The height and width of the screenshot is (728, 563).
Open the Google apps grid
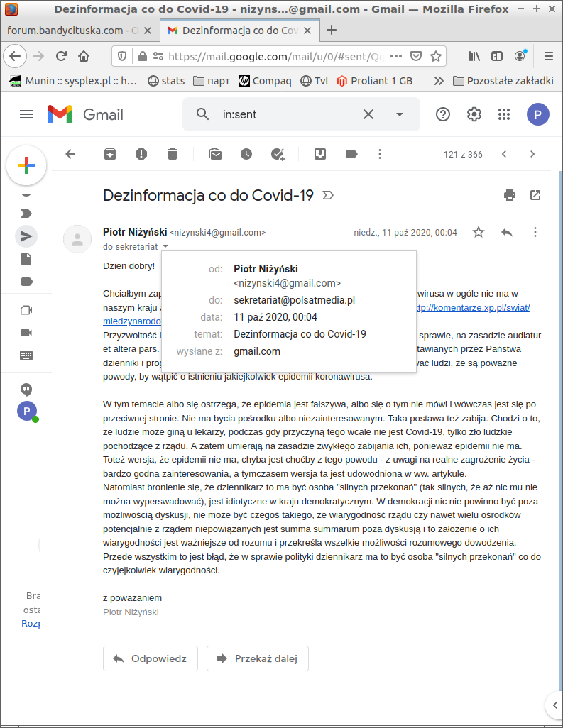click(504, 114)
